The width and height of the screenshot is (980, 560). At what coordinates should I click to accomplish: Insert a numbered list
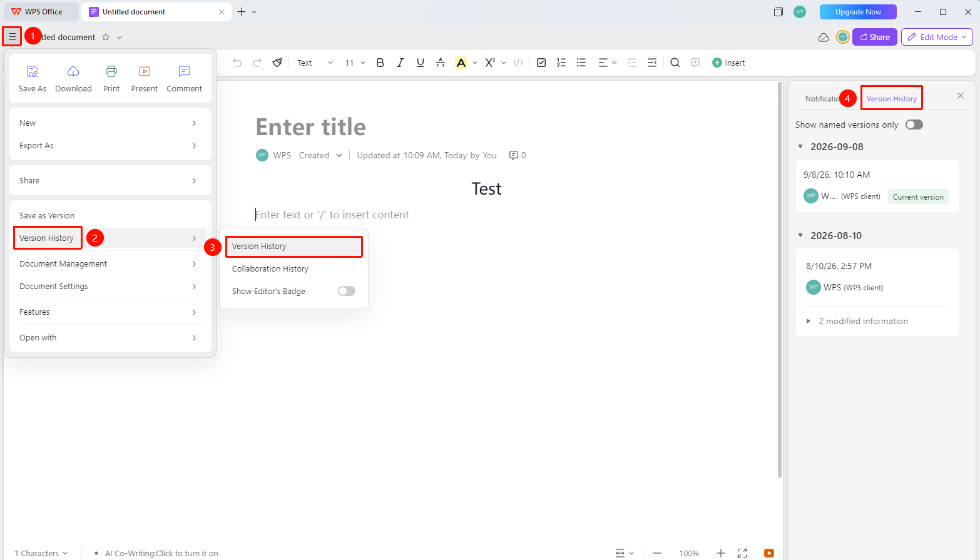click(x=561, y=63)
